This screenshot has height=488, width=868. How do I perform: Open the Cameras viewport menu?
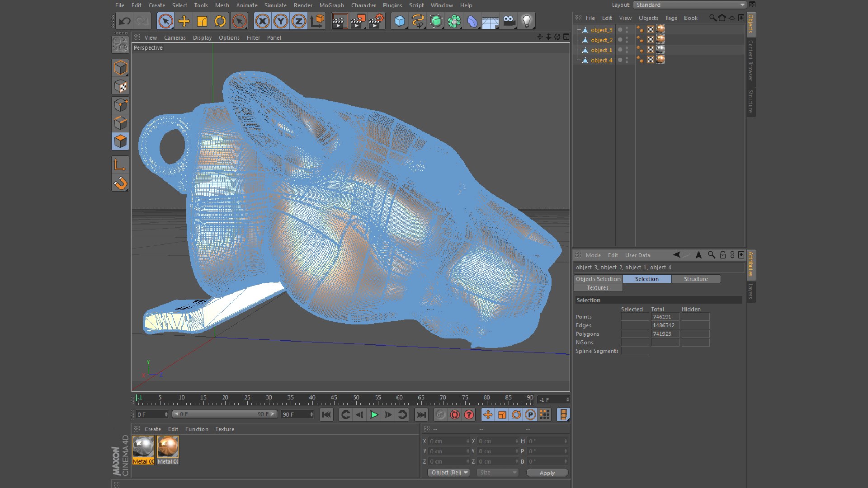[175, 38]
